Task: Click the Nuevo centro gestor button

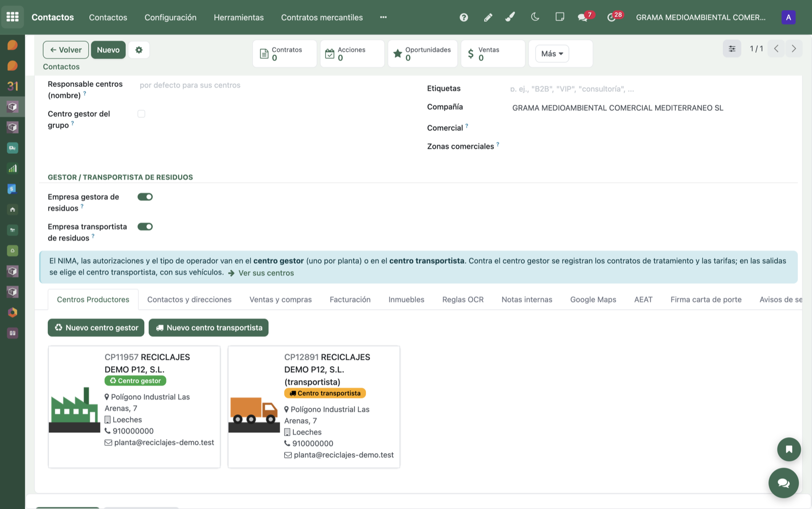Action: [96, 328]
